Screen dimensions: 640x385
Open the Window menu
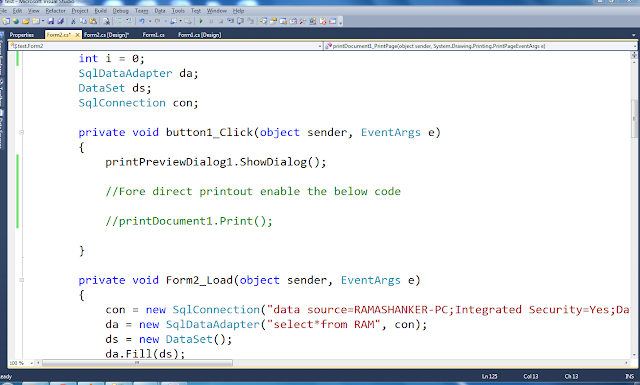coord(217,11)
